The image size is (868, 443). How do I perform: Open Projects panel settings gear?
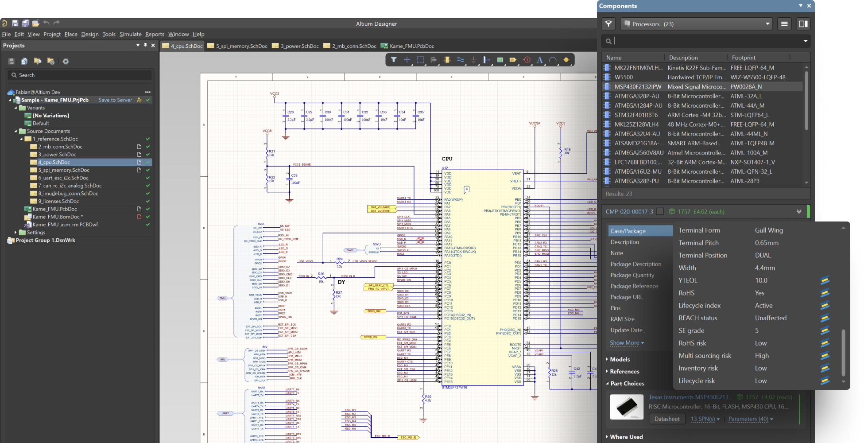click(66, 62)
